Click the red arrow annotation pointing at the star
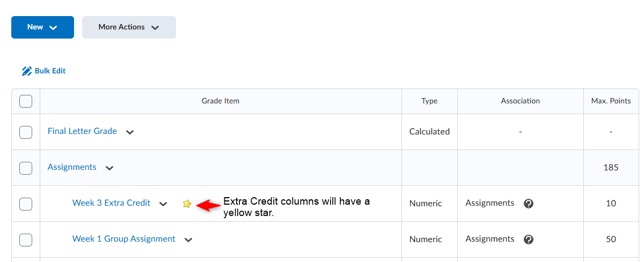Image resolution: width=644 pixels, height=262 pixels. coord(209,204)
